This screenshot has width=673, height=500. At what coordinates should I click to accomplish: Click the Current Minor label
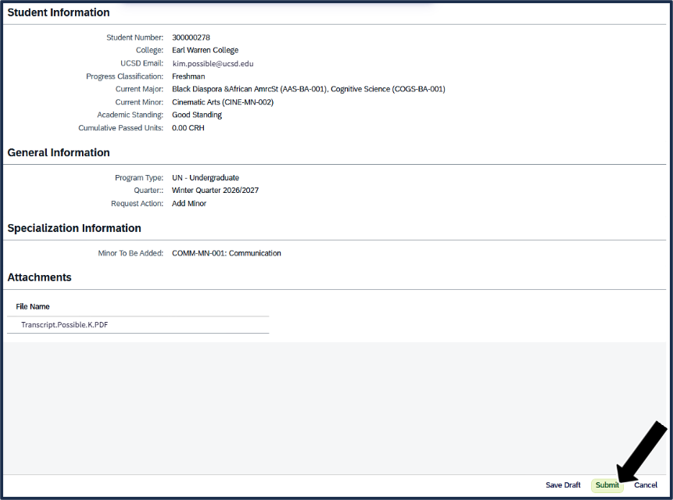(x=139, y=102)
